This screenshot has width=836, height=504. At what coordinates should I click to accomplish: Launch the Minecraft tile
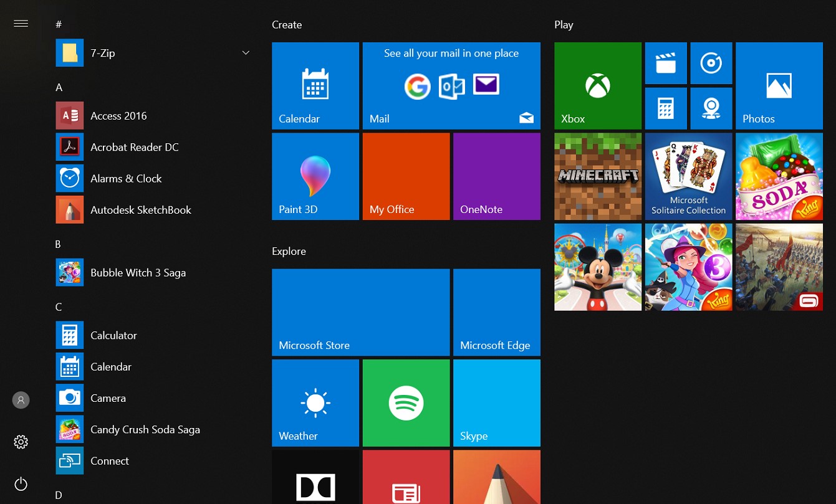click(x=597, y=176)
